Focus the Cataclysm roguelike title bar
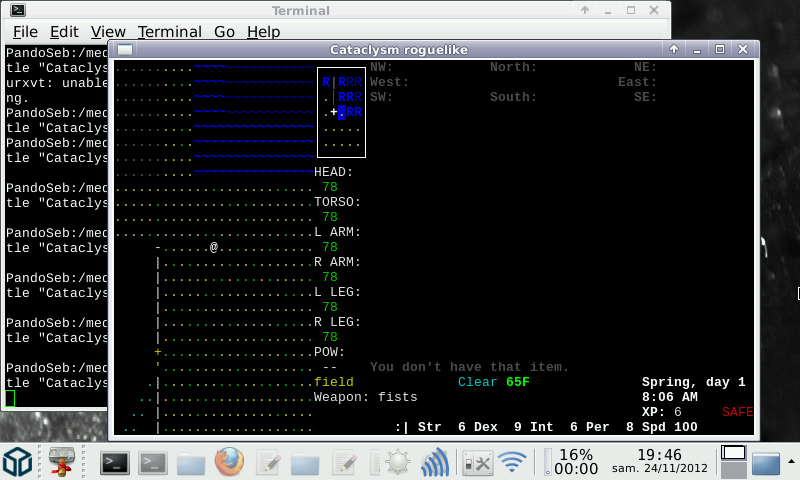Screen dimensions: 800x480 400,50
